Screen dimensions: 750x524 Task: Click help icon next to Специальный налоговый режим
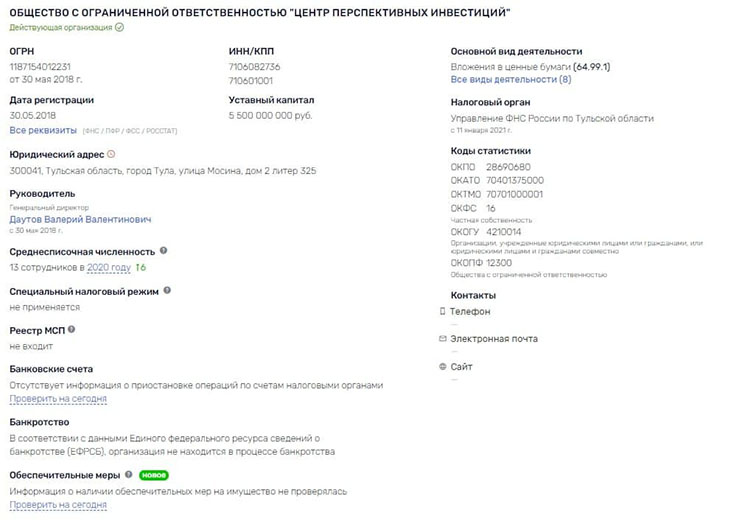(167, 290)
